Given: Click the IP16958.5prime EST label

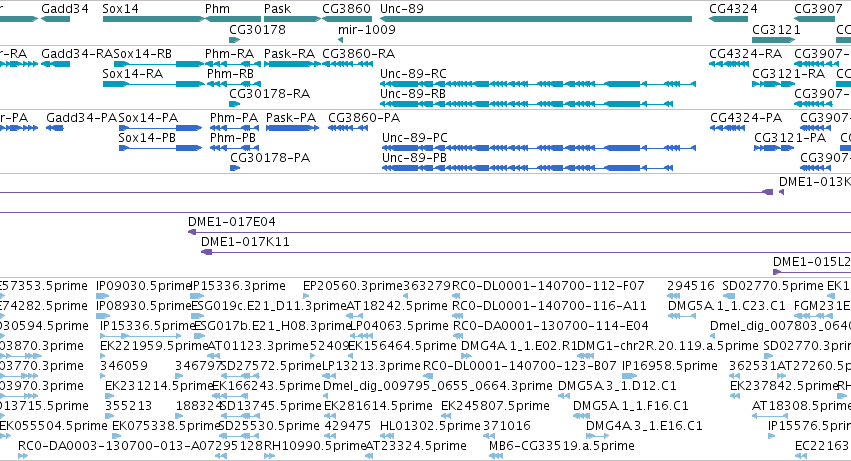Looking at the screenshot, I should [670, 367].
